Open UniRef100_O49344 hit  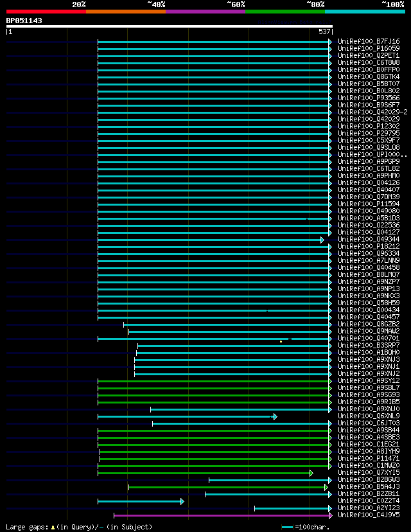369,239
